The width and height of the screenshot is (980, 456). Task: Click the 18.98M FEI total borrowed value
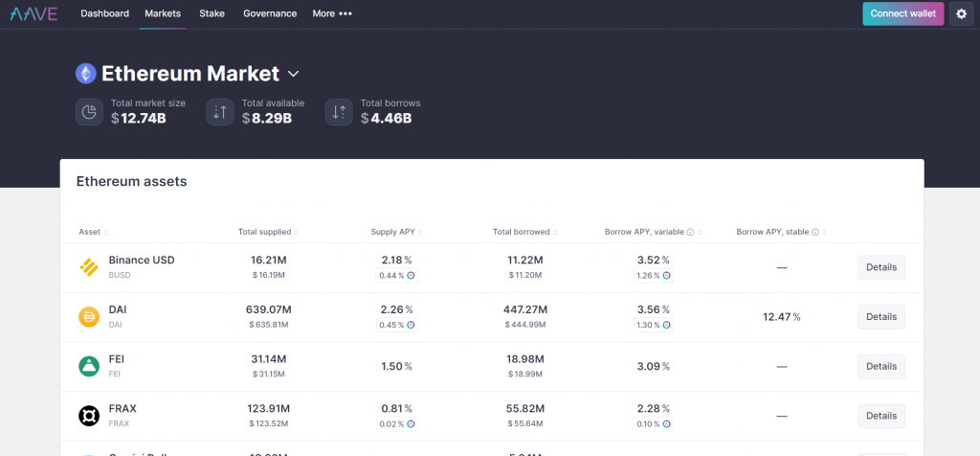(x=525, y=359)
